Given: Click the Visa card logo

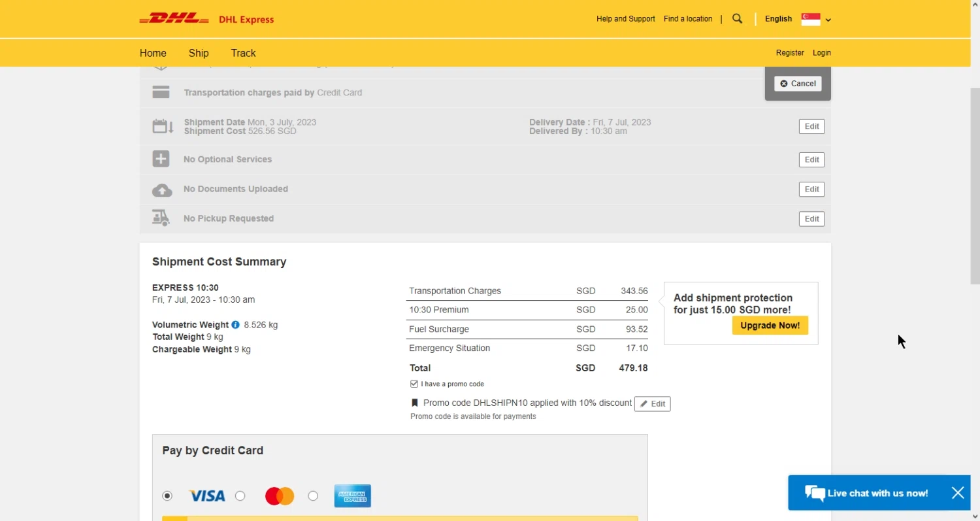Looking at the screenshot, I should tap(207, 496).
